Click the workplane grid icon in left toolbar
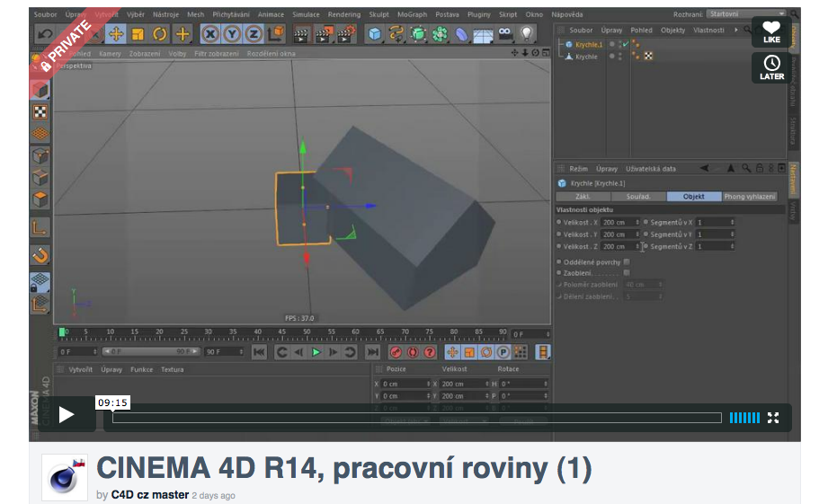 pos(40,134)
